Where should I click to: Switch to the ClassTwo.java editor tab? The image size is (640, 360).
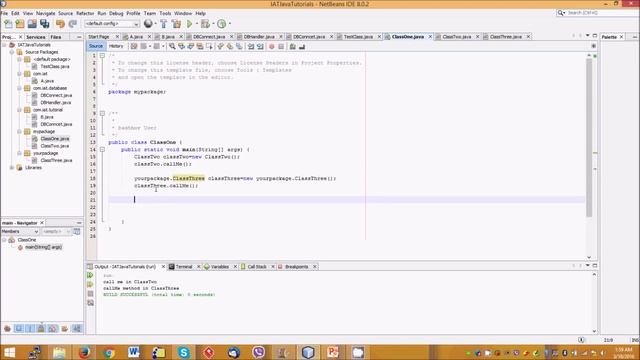[x=456, y=37]
